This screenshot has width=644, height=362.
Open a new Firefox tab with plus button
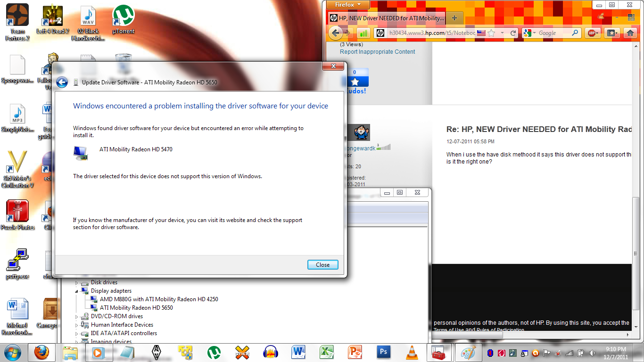tap(454, 18)
